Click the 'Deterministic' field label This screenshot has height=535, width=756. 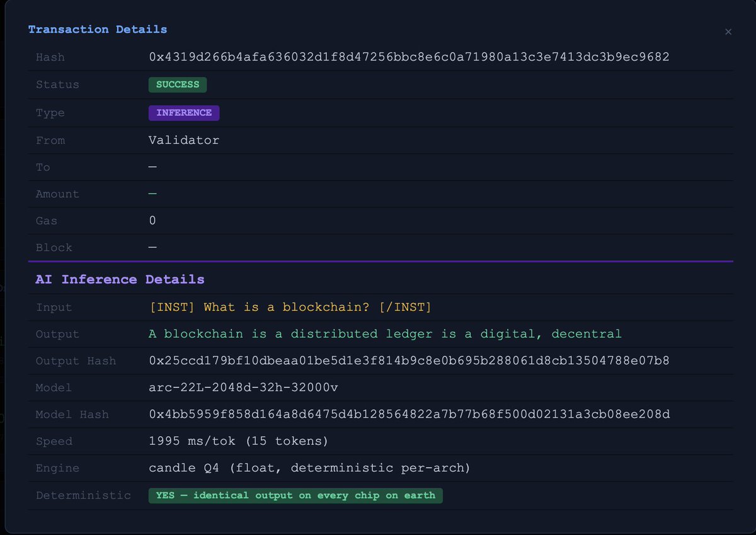[83, 495]
